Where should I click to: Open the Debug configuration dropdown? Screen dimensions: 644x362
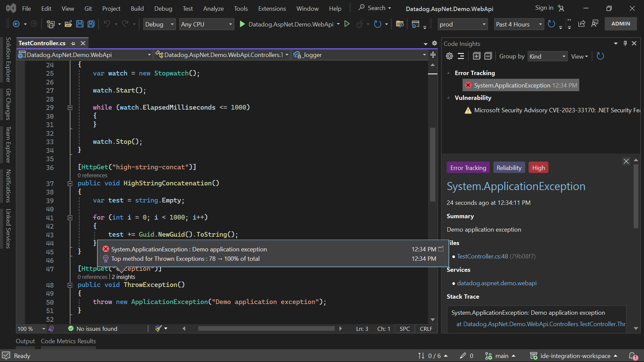click(159, 24)
